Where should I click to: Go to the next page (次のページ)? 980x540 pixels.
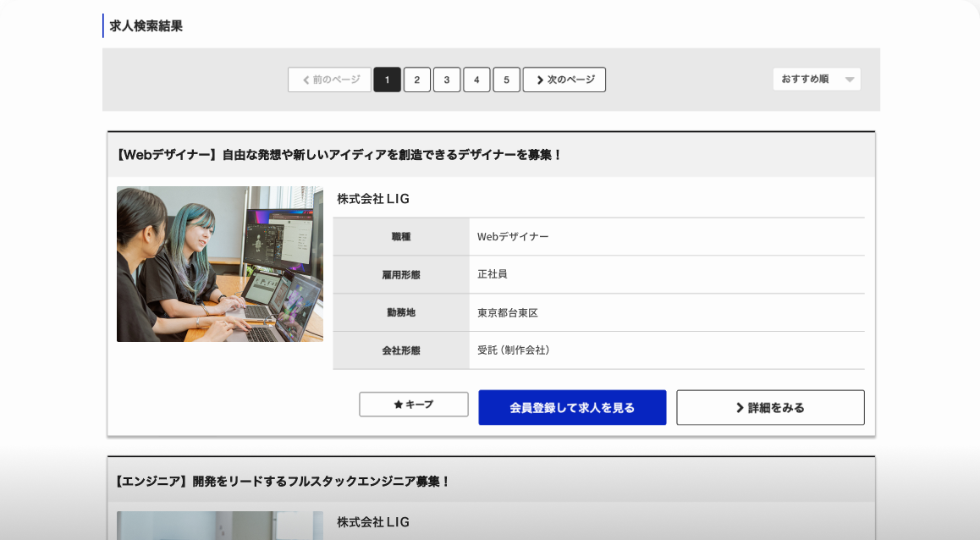[564, 80]
